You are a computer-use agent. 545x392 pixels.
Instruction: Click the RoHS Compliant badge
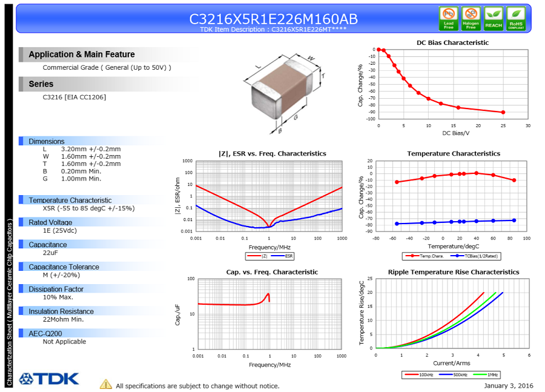(516, 18)
